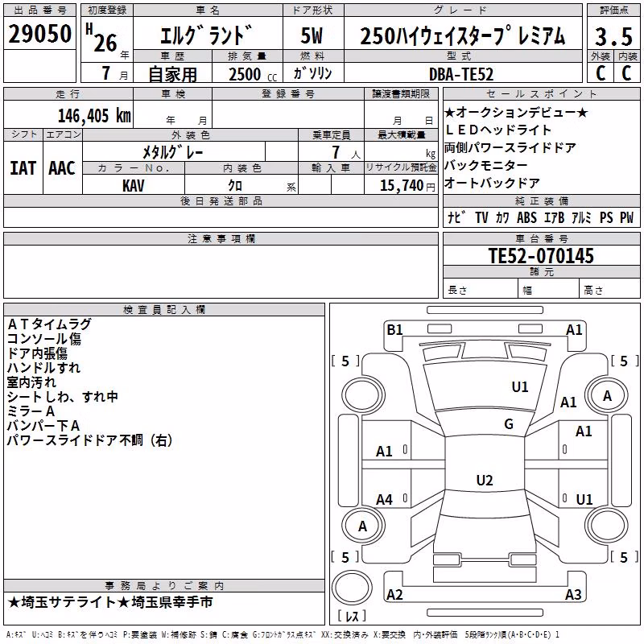
Task: Select the 純正装備 section header
Action: [x=541, y=201]
